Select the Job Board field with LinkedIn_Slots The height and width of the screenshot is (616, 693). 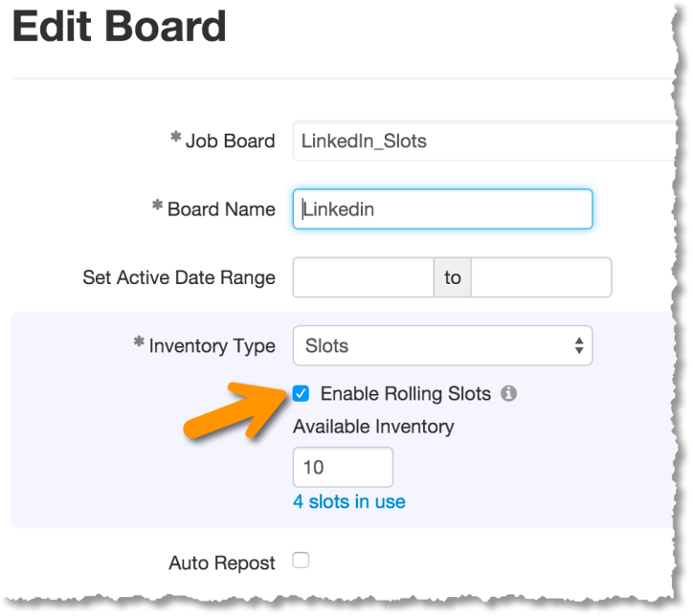pyautogui.click(x=479, y=141)
